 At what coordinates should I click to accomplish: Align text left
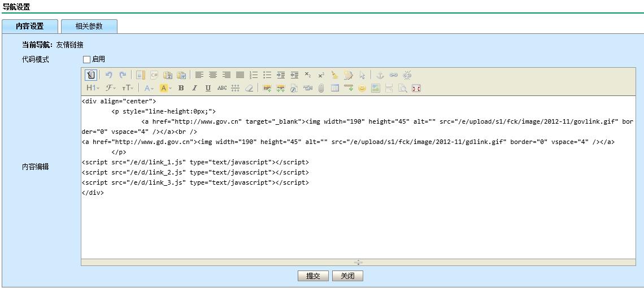click(199, 75)
